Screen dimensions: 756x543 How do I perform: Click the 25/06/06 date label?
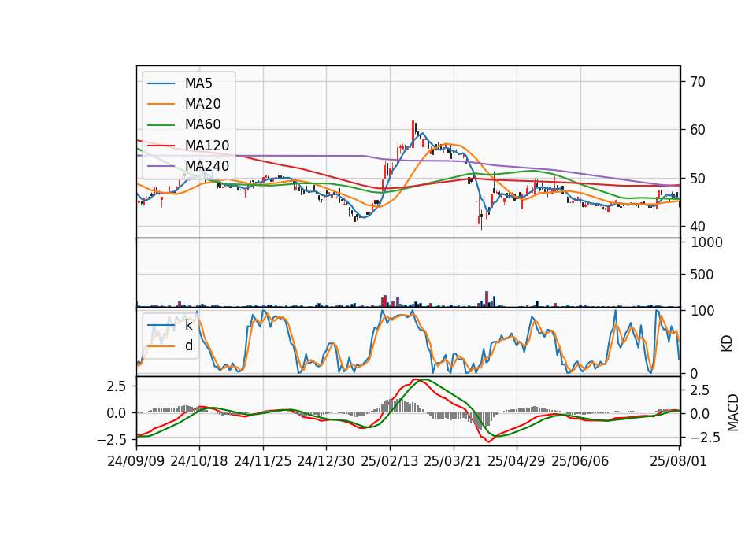[x=580, y=461]
